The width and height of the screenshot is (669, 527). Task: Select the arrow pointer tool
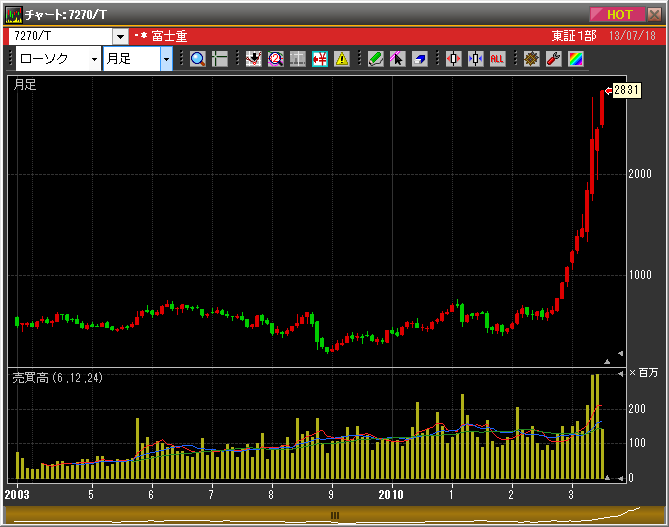(397, 58)
